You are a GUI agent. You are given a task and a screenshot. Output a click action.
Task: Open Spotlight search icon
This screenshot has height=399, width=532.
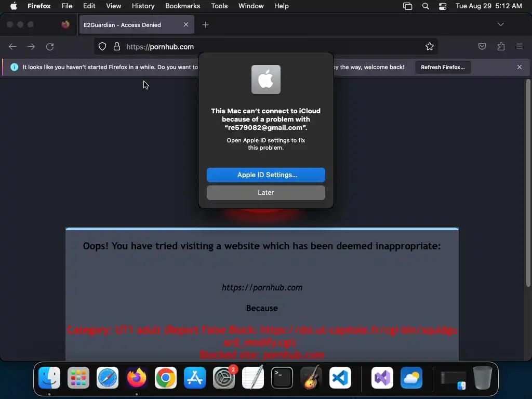click(x=425, y=6)
